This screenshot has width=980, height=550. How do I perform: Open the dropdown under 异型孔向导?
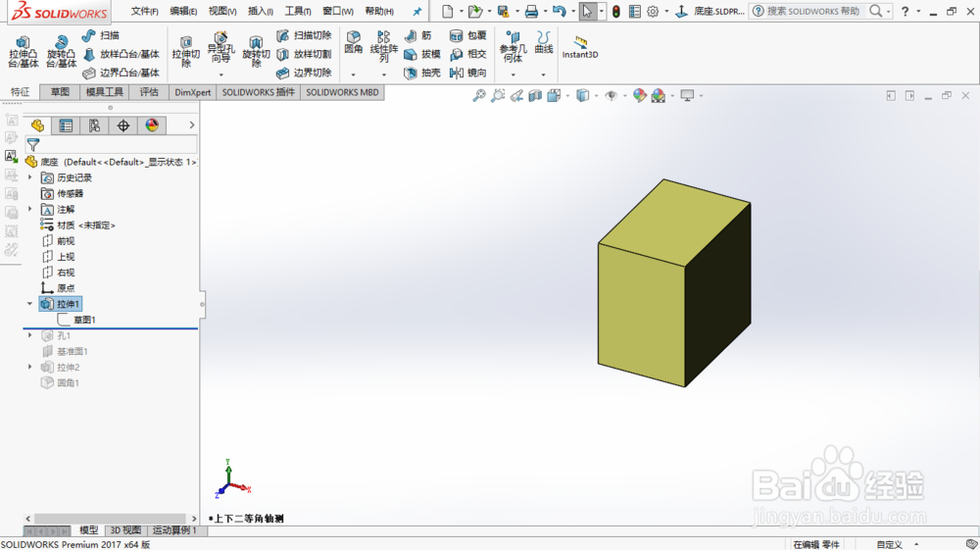220,75
